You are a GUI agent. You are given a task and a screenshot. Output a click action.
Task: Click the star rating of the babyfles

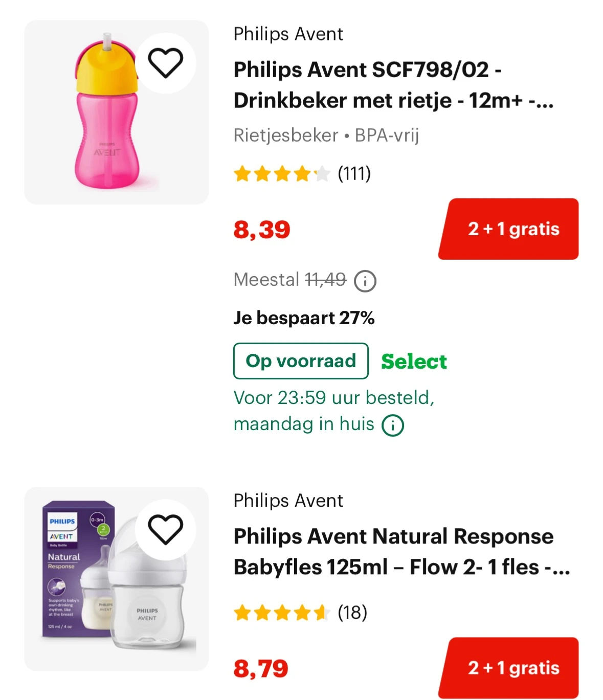[281, 612]
